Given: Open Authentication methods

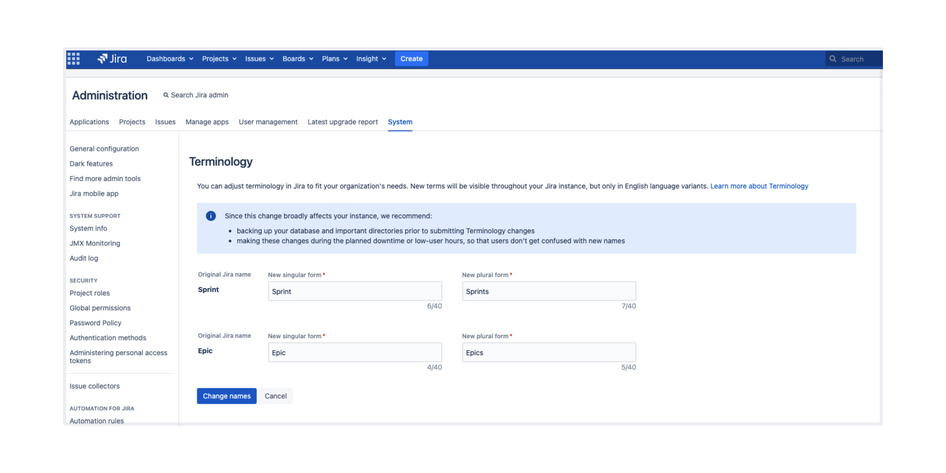Looking at the screenshot, I should (x=108, y=338).
